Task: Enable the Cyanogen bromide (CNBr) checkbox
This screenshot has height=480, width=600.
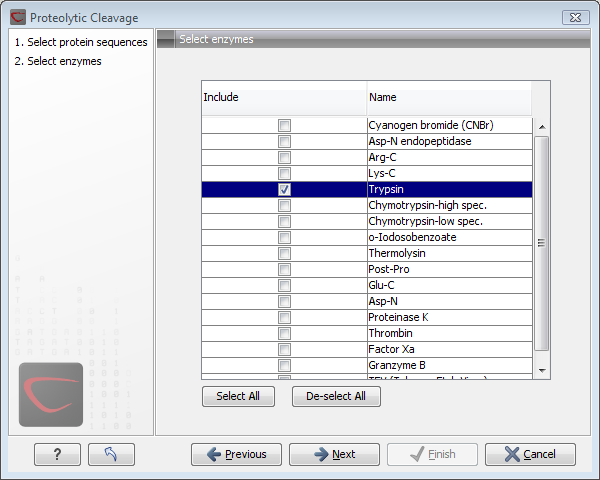Action: [x=285, y=125]
